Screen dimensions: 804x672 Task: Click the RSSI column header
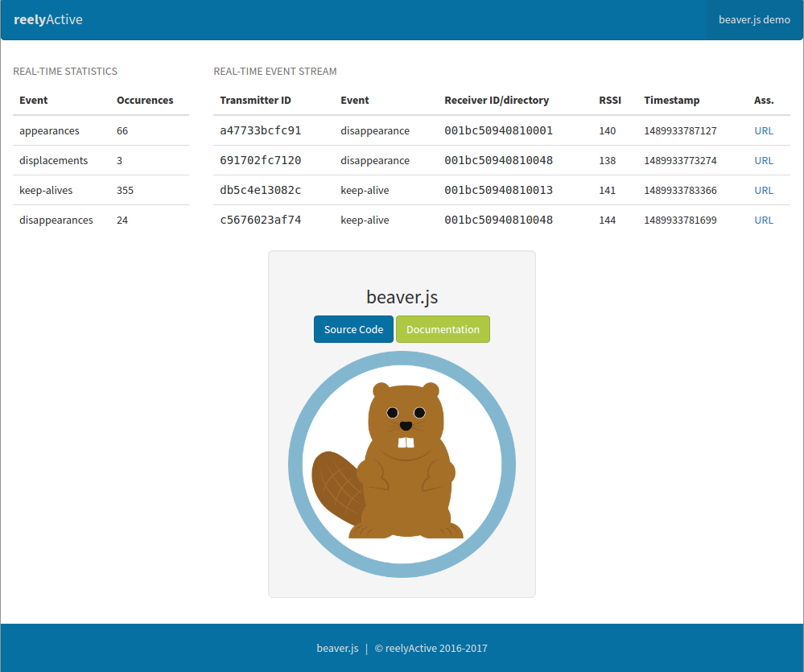coord(610,100)
